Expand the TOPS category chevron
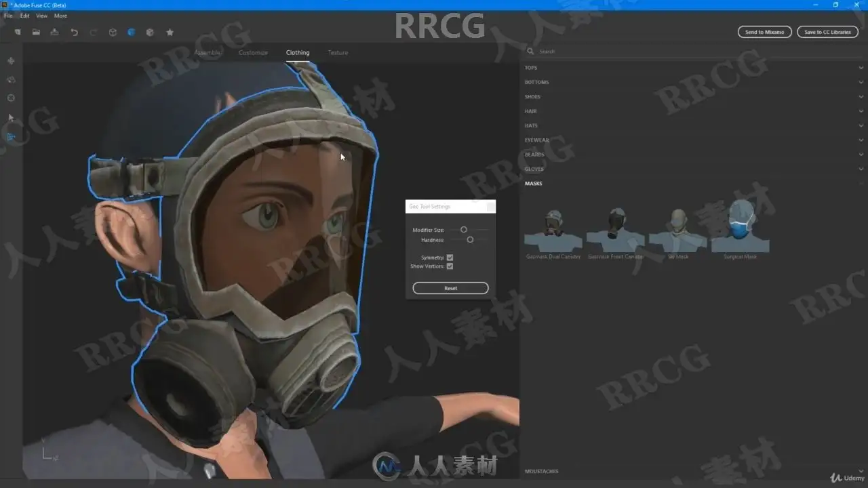The height and width of the screenshot is (488, 868). click(x=861, y=68)
